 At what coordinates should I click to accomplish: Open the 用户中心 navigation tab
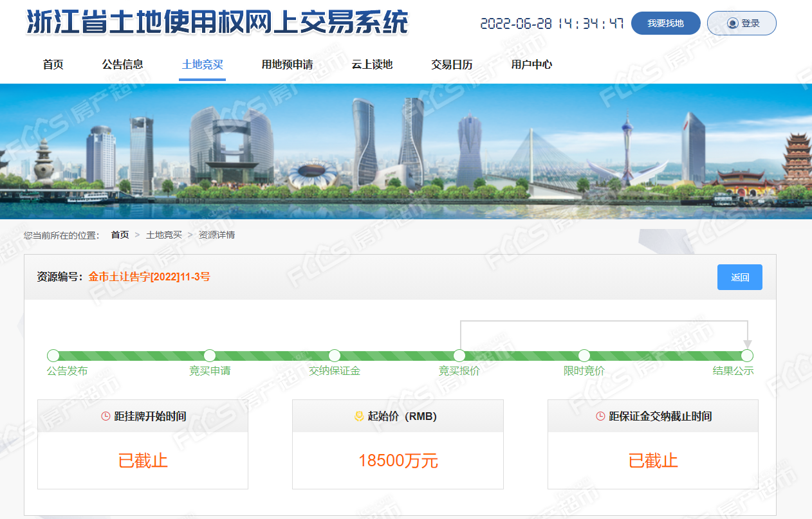(x=531, y=64)
